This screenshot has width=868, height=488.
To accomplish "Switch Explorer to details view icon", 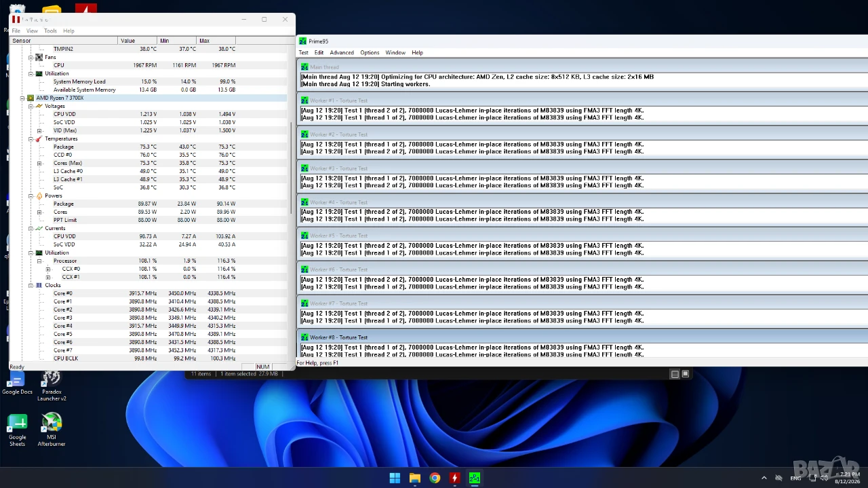I will [x=675, y=374].
